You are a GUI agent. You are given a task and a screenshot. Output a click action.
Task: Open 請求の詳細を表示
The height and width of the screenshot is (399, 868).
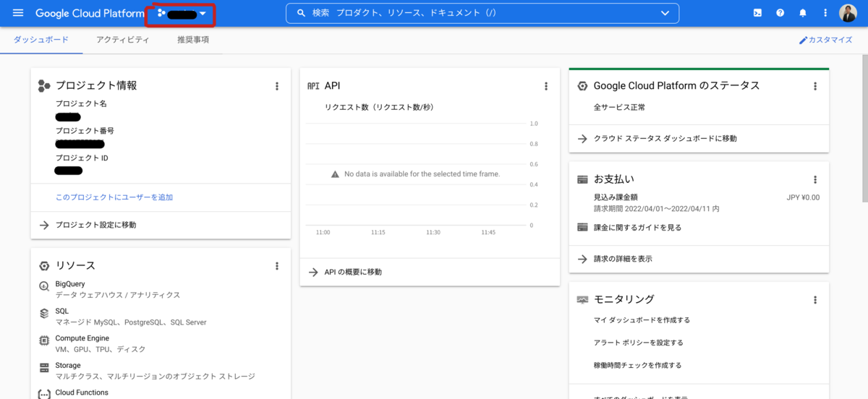tap(699, 259)
